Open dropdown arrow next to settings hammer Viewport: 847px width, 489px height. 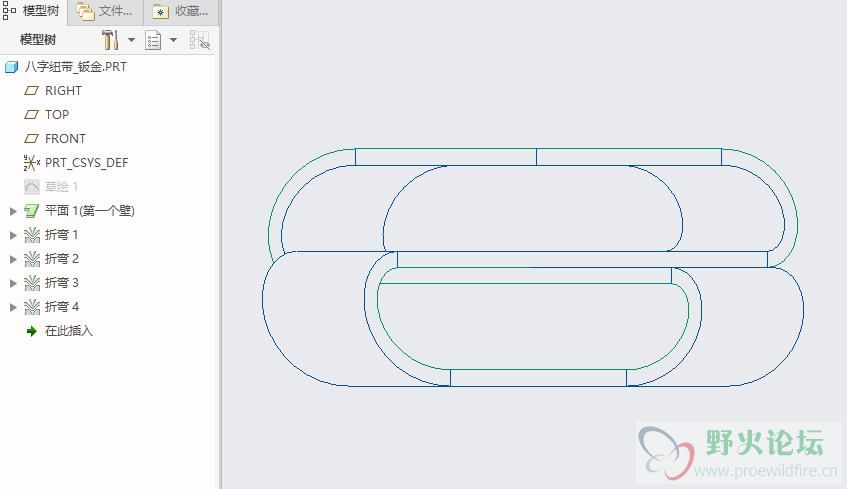[x=131, y=40]
